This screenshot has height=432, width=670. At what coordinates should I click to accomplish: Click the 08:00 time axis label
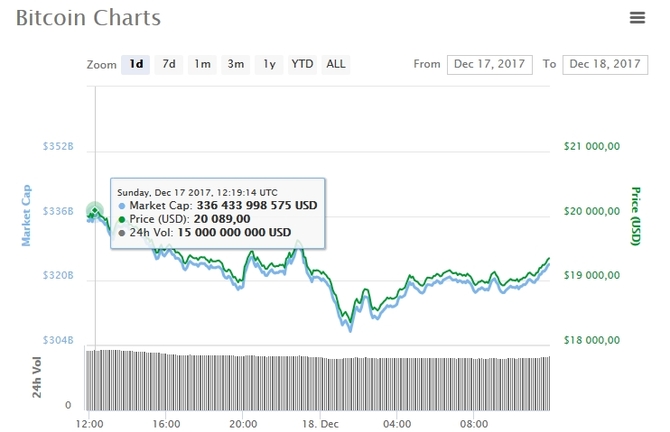tap(474, 424)
